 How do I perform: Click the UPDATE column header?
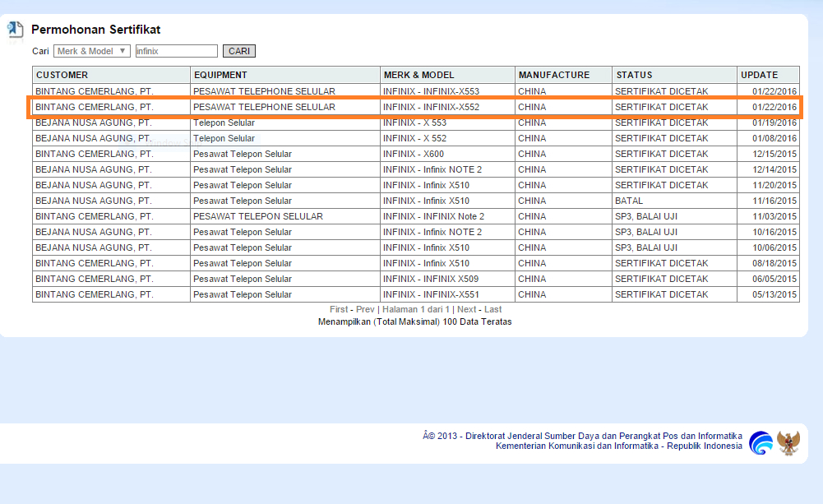pyautogui.click(x=769, y=75)
